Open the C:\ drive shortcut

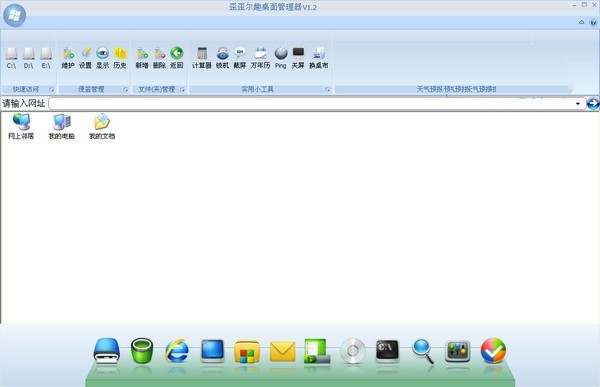(x=11, y=58)
